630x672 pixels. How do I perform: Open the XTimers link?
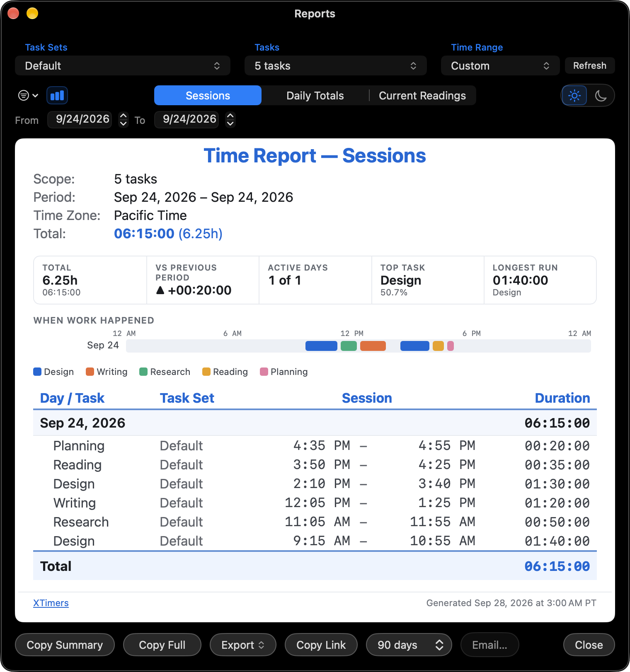coord(51,603)
